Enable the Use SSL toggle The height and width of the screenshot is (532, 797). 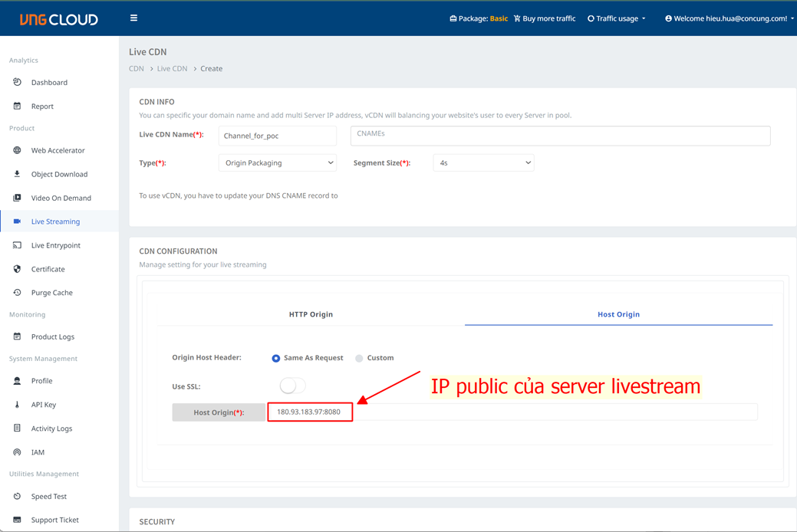[x=292, y=386]
